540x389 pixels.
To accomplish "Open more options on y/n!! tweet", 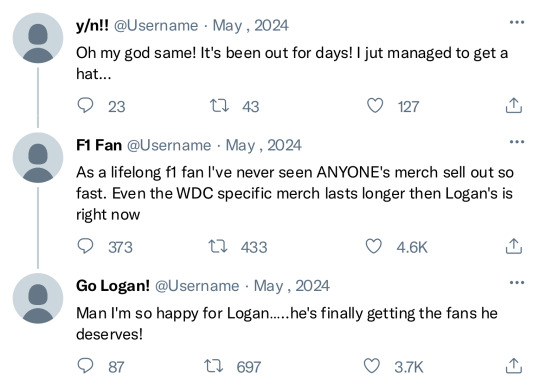I will click(x=517, y=22).
